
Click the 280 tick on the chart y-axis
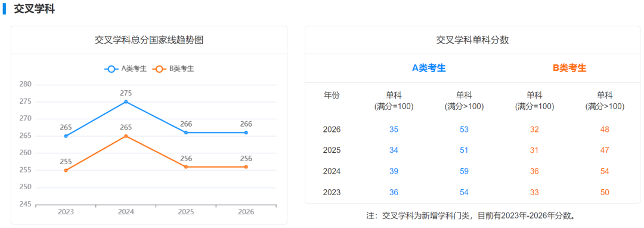coord(25,84)
